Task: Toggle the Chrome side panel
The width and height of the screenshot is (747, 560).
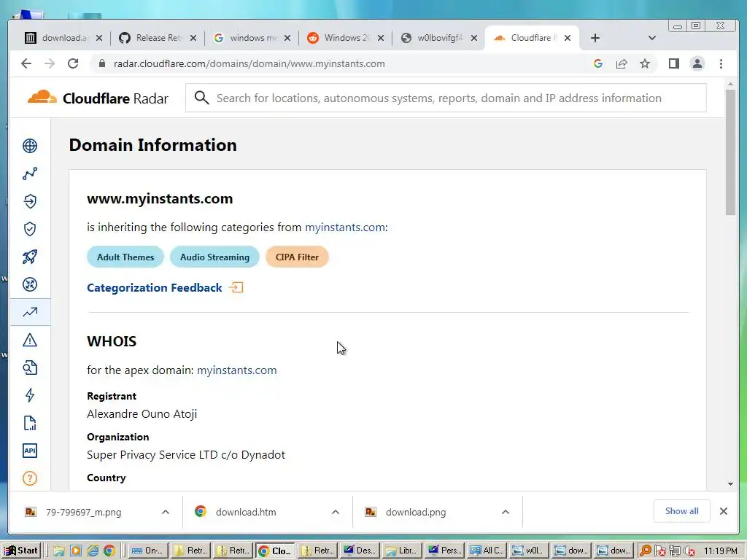Action: [x=673, y=63]
